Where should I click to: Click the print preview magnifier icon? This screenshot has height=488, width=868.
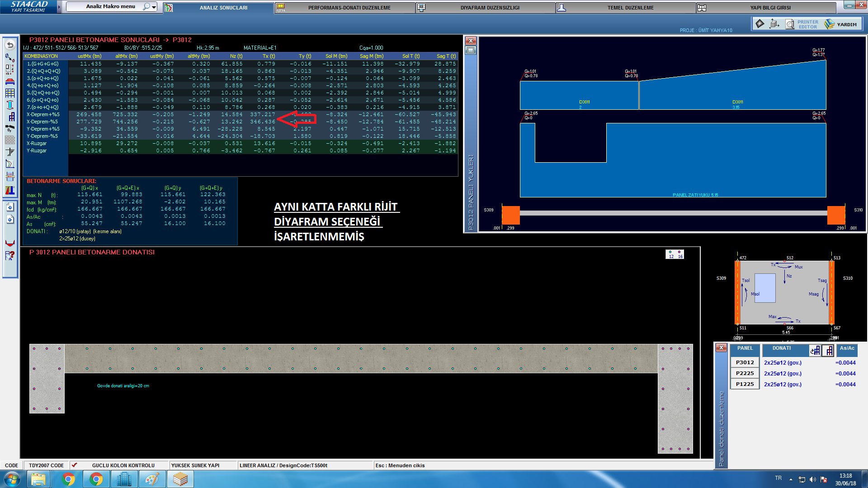point(789,24)
